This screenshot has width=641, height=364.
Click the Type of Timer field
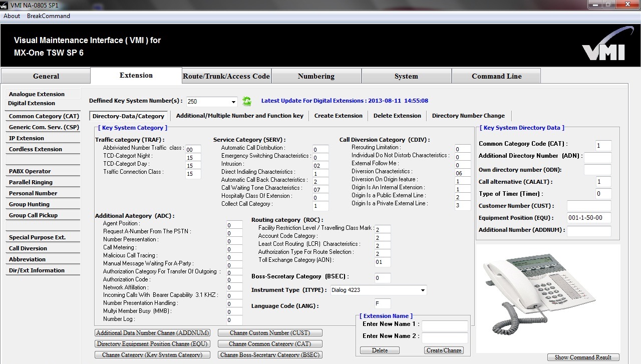[603, 194]
